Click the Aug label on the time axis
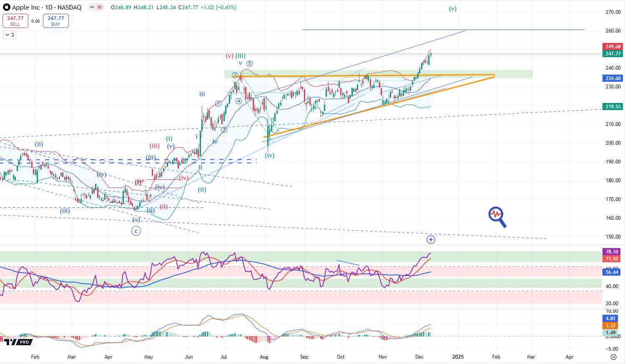This screenshot has width=625, height=364. pos(264,357)
